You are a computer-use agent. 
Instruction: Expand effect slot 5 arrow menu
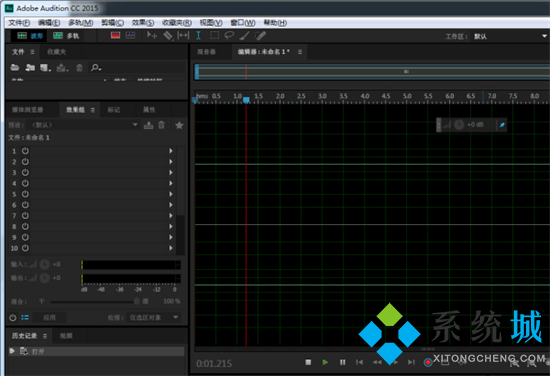click(x=171, y=194)
